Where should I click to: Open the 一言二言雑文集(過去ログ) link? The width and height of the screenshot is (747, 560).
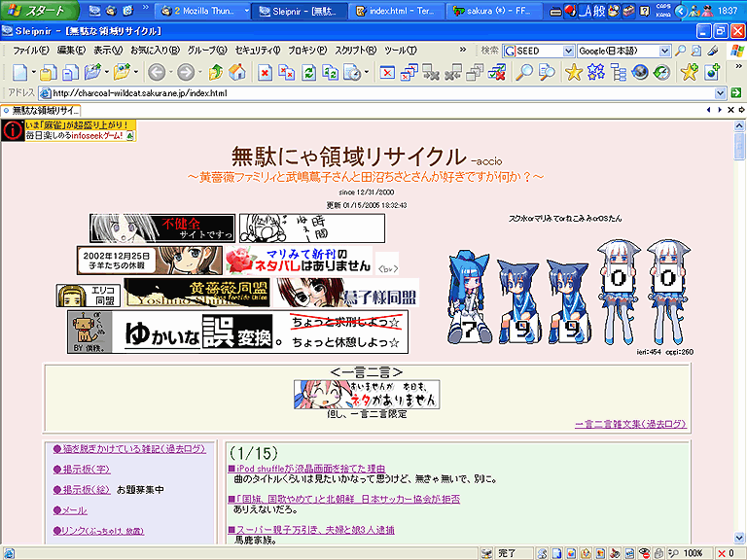click(x=630, y=424)
